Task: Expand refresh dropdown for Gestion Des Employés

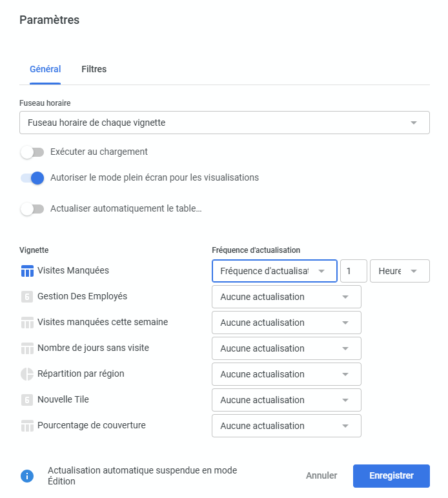Action: [286, 297]
